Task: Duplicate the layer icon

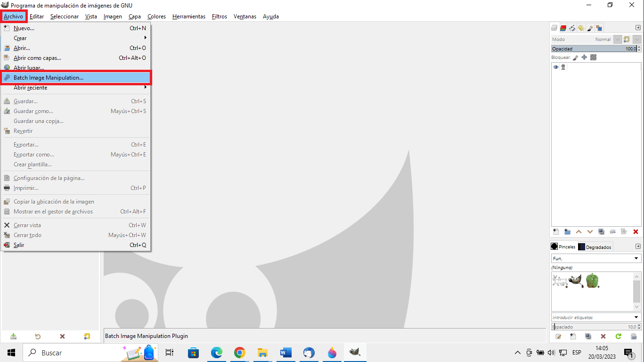Action: (601, 231)
